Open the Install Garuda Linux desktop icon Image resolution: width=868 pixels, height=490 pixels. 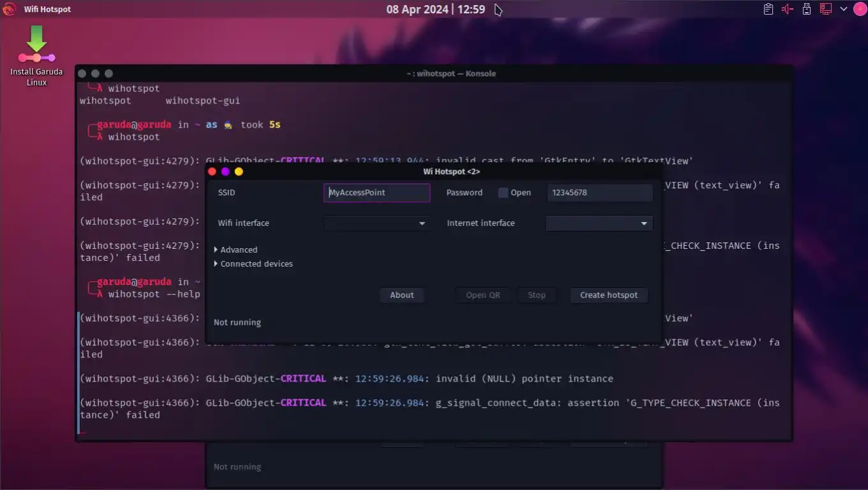pyautogui.click(x=36, y=56)
